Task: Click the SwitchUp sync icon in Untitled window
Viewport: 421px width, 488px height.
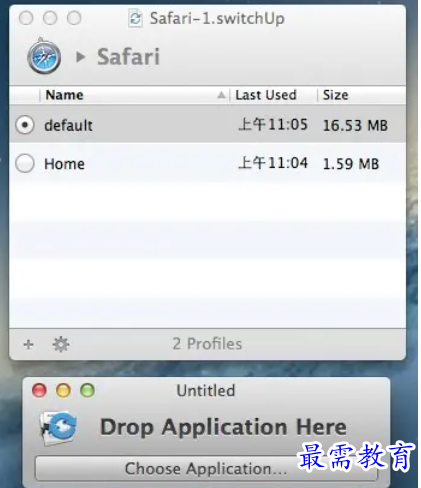Action: 59,428
